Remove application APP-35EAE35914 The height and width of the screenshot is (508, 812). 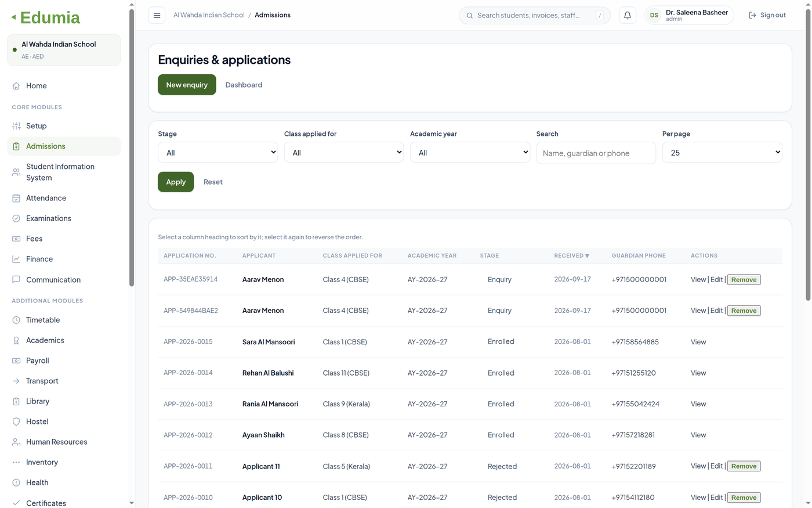(x=744, y=280)
